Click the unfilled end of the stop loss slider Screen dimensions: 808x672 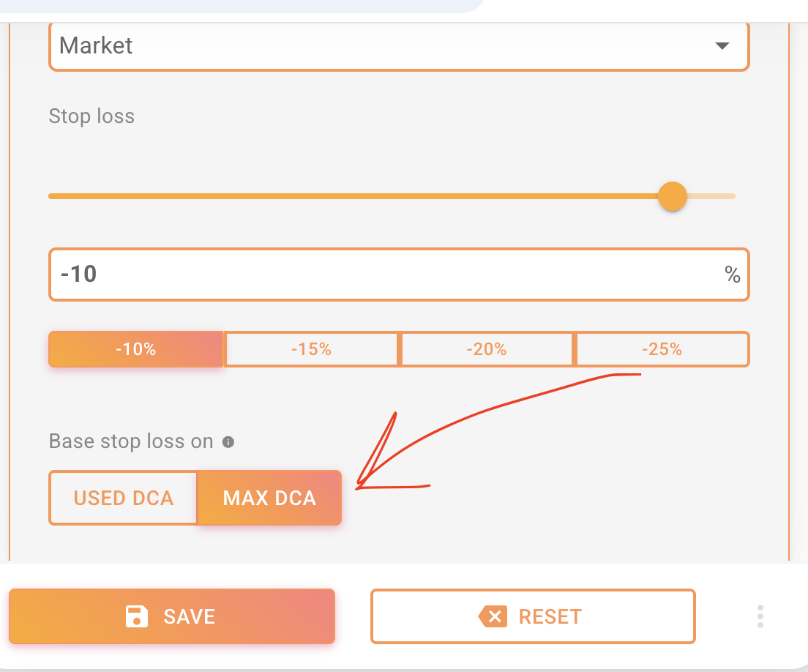714,196
